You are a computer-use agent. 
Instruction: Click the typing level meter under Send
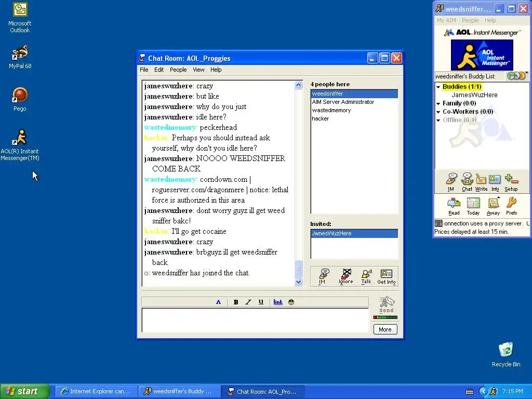(385, 317)
